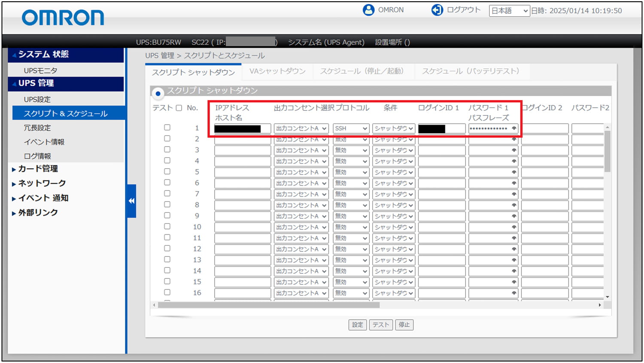Open the row 6 出力コンセントA dropdown
Viewport: 644px width, 363px height.
(x=301, y=183)
